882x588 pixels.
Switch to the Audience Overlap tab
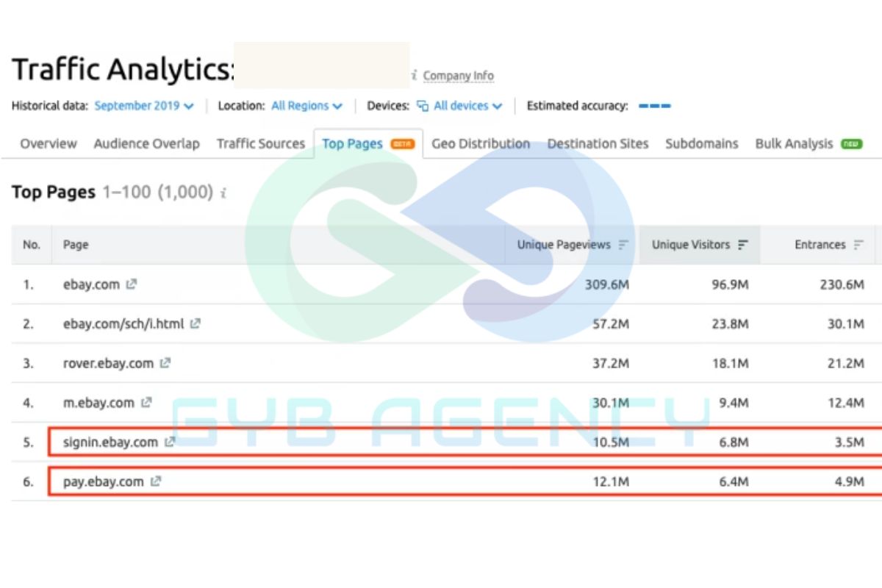coord(146,144)
